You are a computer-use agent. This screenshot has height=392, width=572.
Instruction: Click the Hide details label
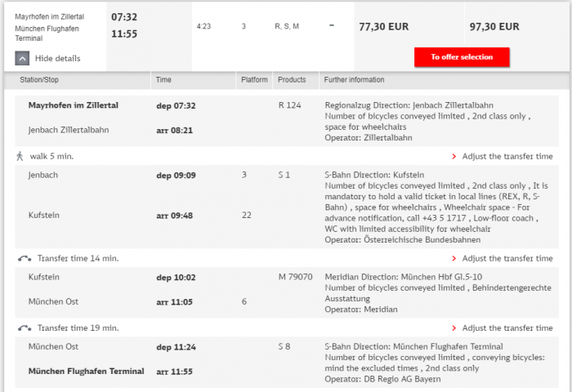[x=57, y=59]
